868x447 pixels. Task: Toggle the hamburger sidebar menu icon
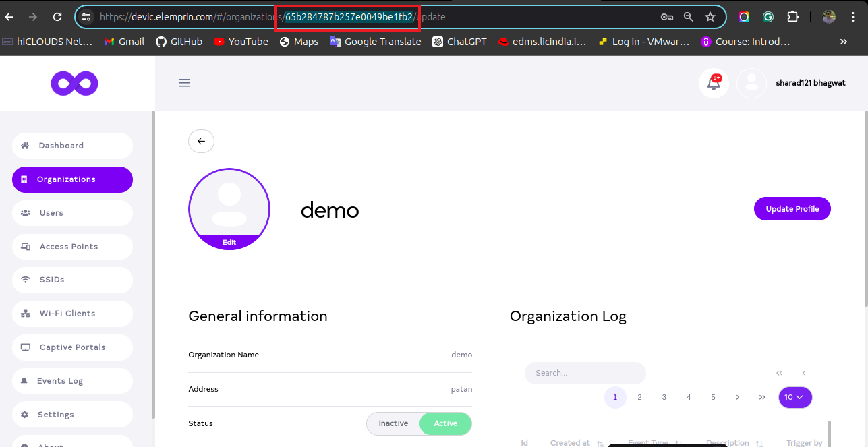(184, 83)
